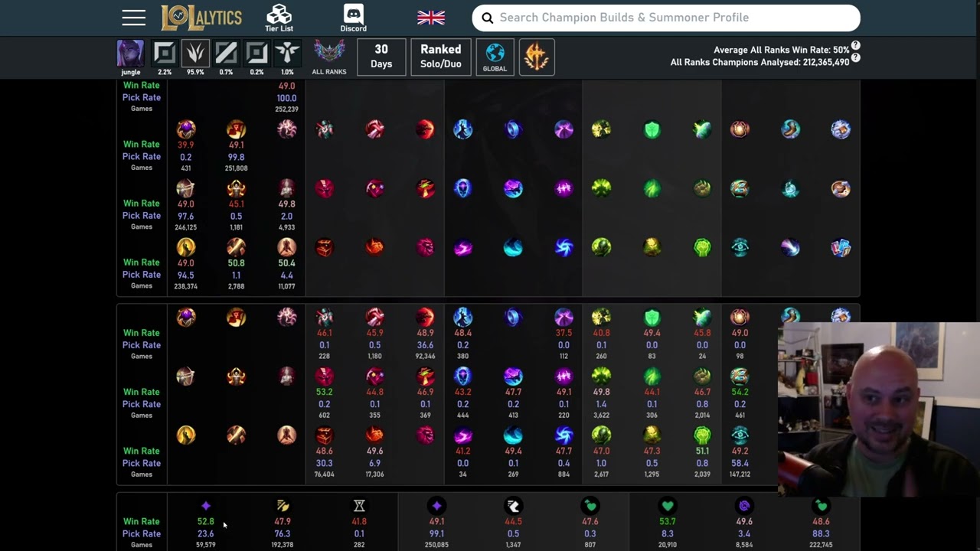
Task: Select secondary rune with 37.5 win rate
Action: [563, 317]
